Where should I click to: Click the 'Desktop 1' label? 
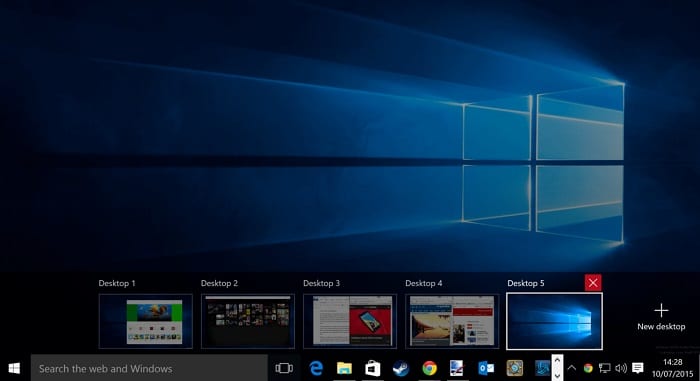pos(117,283)
